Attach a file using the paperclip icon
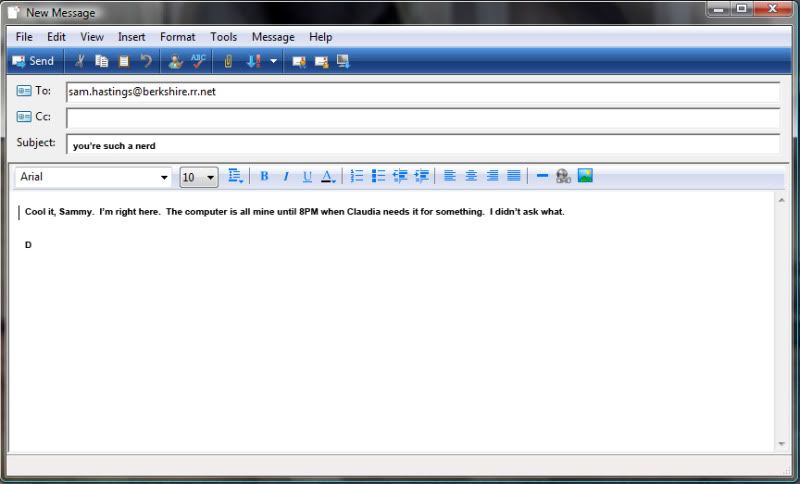Viewport: 800px width, 484px height. click(x=228, y=61)
